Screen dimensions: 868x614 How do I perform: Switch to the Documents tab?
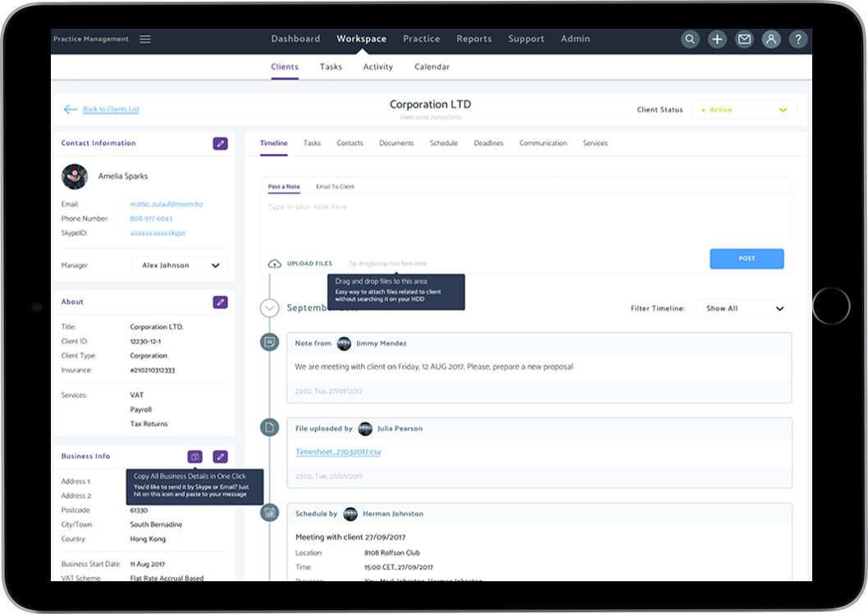tap(396, 143)
